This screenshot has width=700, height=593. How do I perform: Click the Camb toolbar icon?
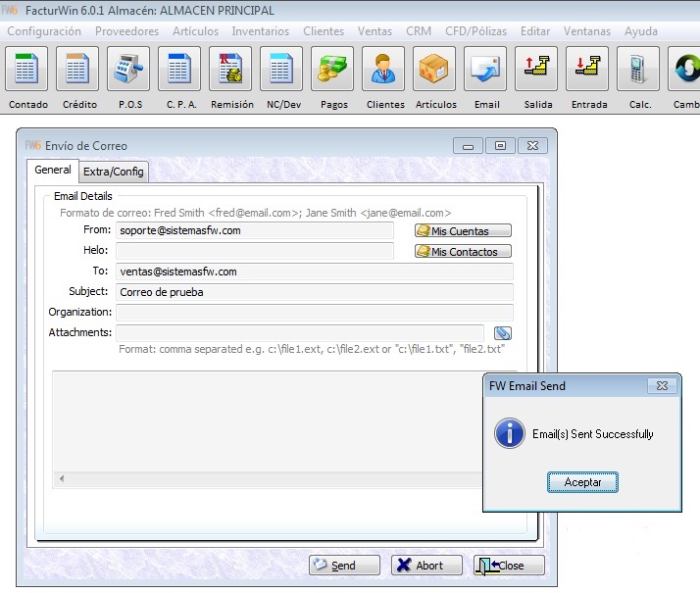[x=684, y=69]
